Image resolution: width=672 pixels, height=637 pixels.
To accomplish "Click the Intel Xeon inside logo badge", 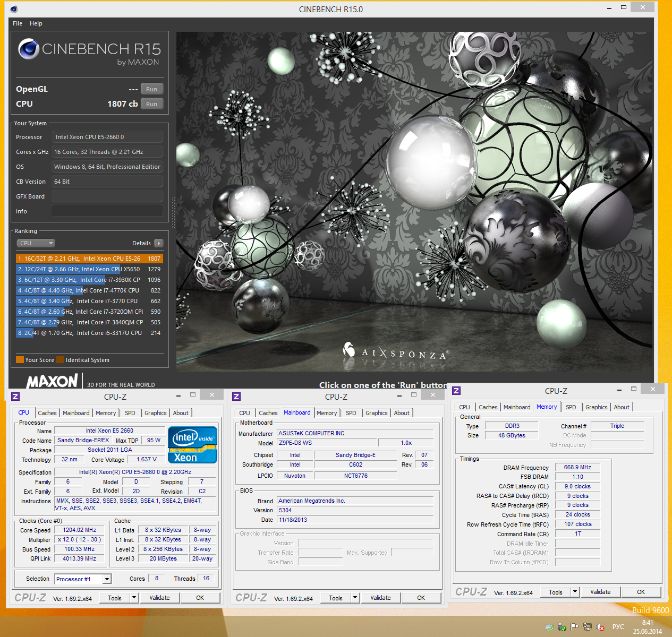I will pos(192,445).
